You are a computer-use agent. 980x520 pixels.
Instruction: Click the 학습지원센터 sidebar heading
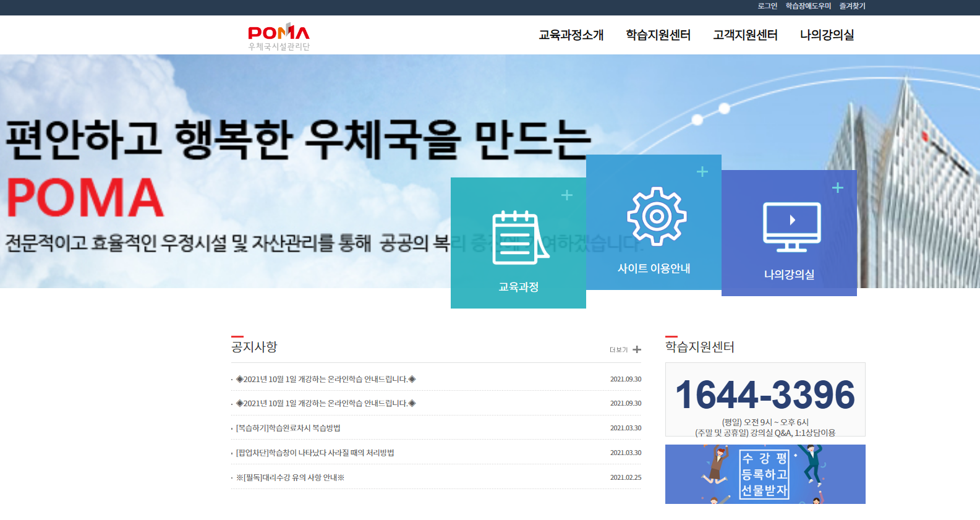pyautogui.click(x=700, y=347)
